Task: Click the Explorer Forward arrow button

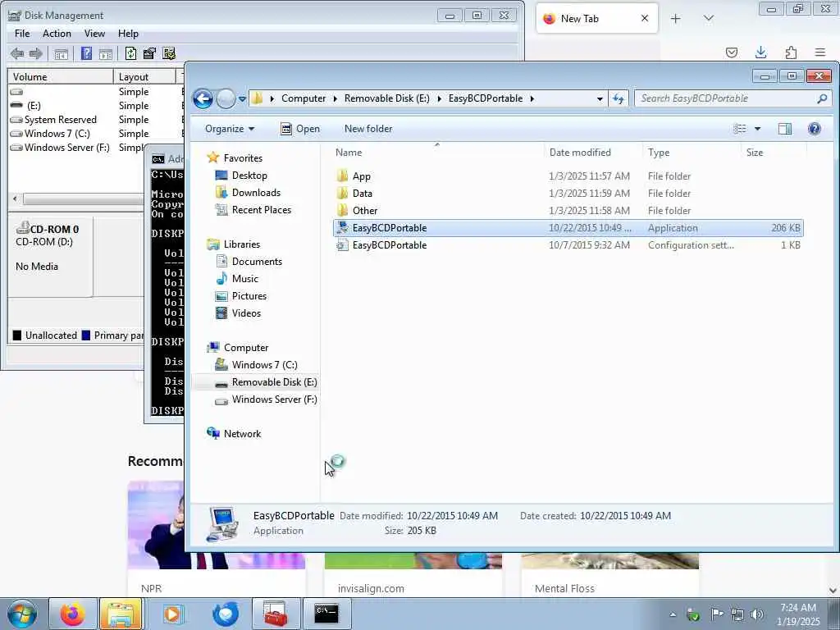Action: pyautogui.click(x=226, y=98)
